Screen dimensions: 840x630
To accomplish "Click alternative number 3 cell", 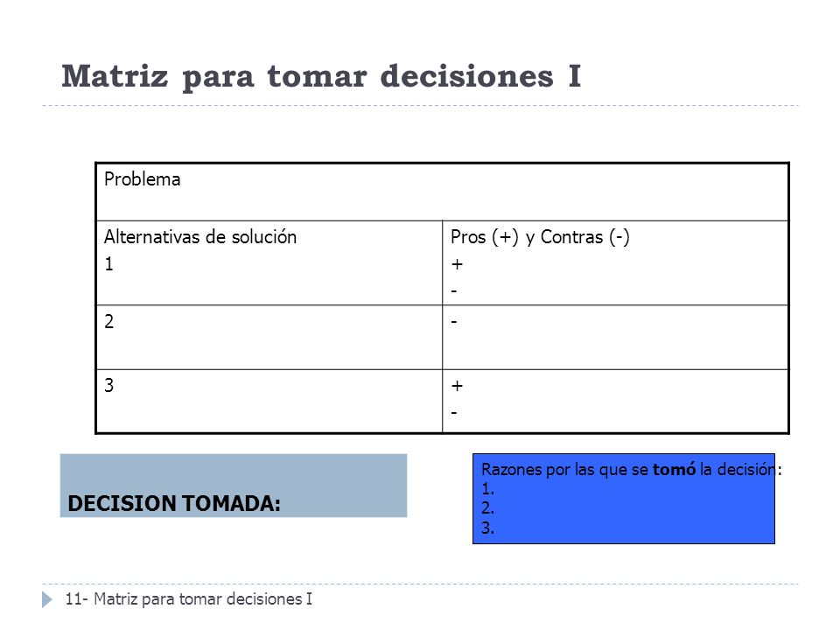I will 269,402.
